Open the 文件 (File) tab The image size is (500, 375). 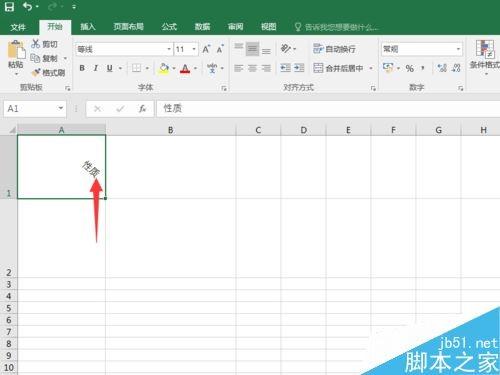[x=18, y=27]
